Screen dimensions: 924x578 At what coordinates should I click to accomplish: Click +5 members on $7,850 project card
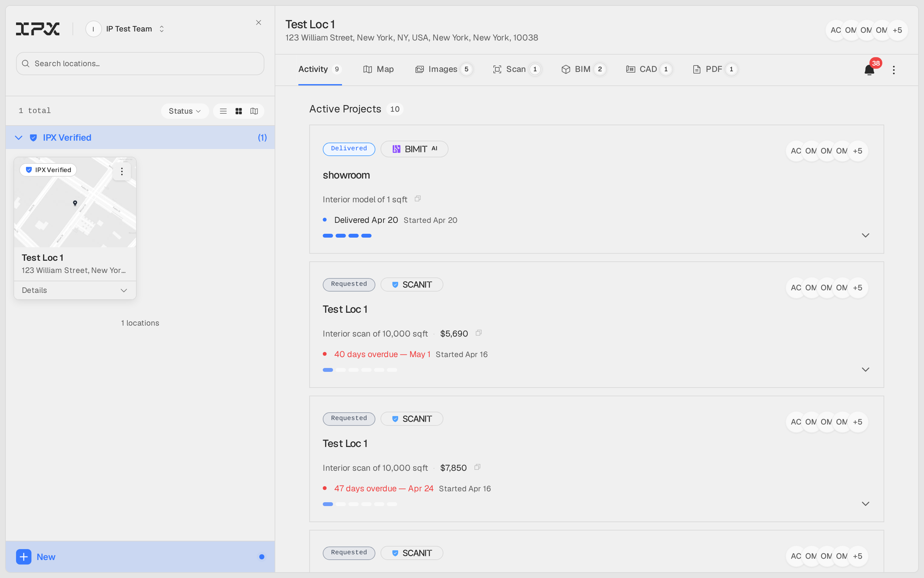[x=858, y=422]
